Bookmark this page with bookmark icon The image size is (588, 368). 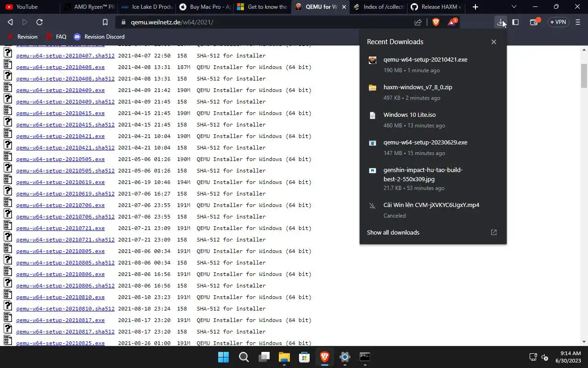(105, 22)
